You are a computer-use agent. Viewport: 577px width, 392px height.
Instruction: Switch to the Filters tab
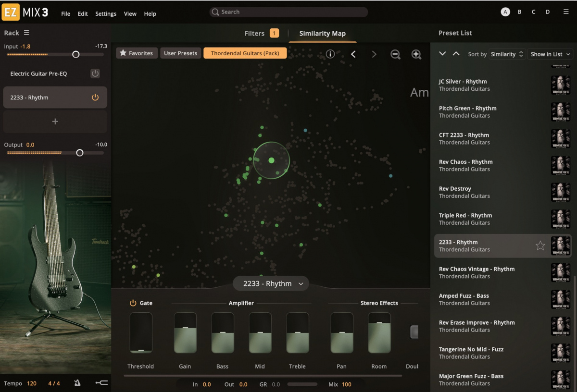click(x=254, y=33)
